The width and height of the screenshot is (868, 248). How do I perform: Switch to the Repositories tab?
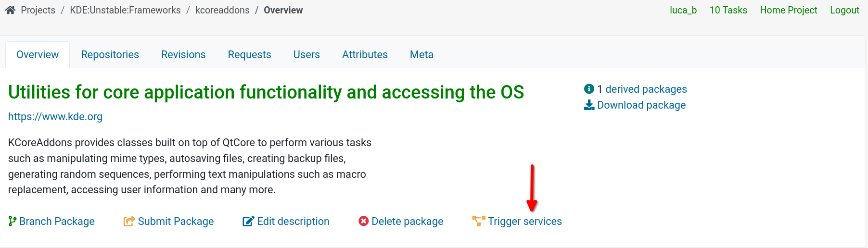point(110,55)
